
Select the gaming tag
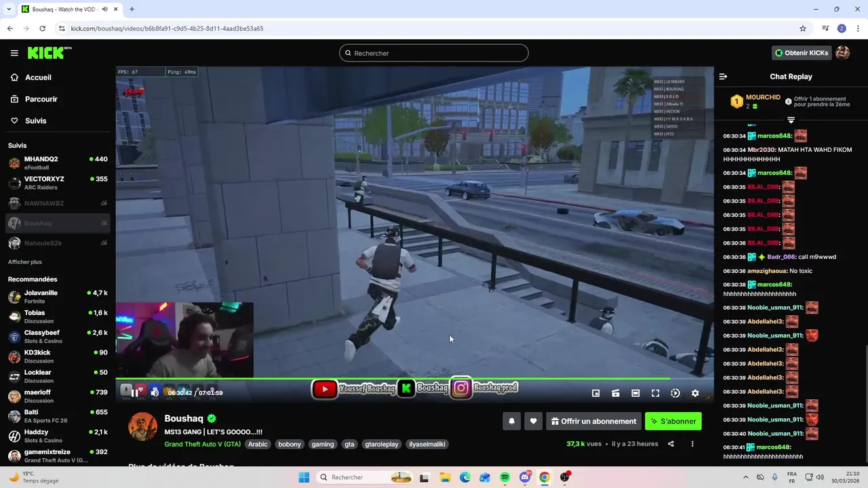click(x=323, y=444)
